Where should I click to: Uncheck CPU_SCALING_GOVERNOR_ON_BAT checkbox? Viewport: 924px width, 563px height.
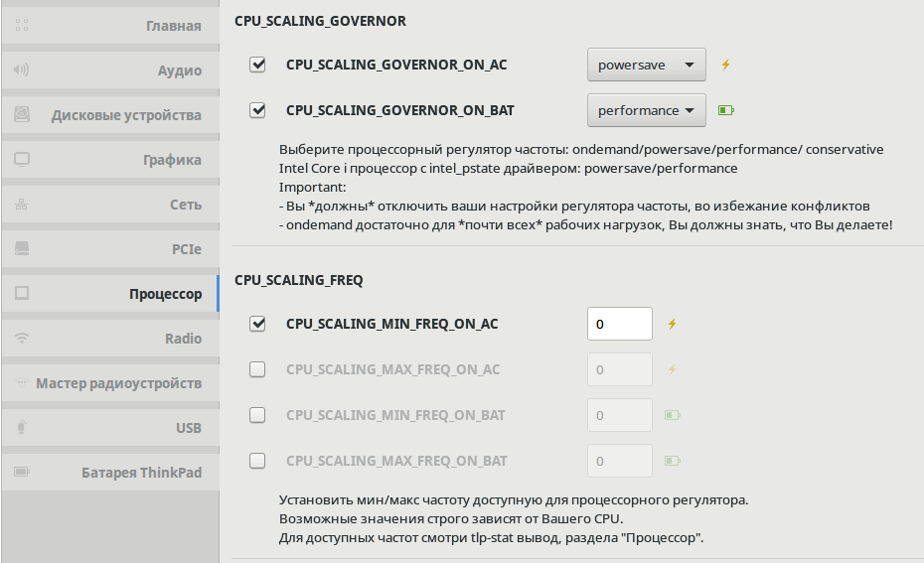coord(257,110)
